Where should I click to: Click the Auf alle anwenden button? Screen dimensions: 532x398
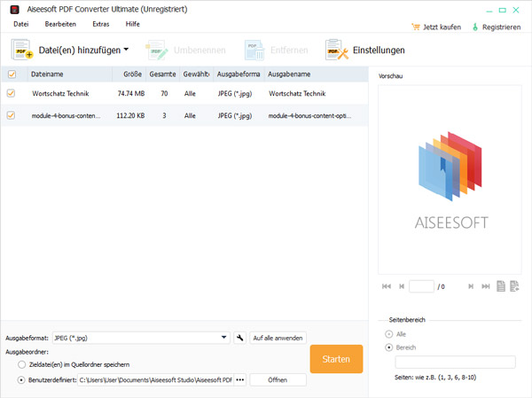point(278,338)
